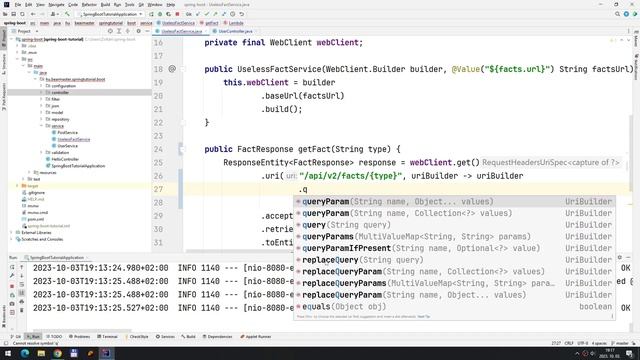The height and width of the screenshot is (360, 640).
Task: Click the Search Everywhere magnifier icon
Action: [x=617, y=14]
